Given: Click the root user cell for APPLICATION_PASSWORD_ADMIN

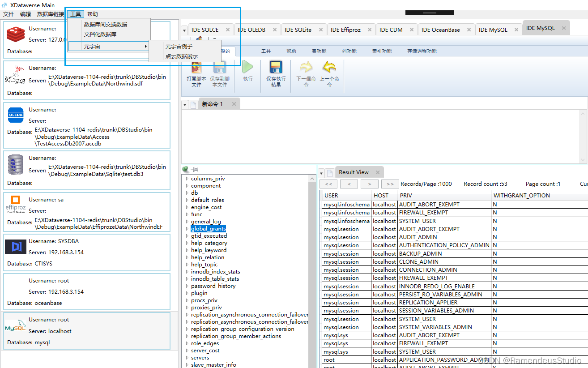Looking at the screenshot, I should point(347,360).
